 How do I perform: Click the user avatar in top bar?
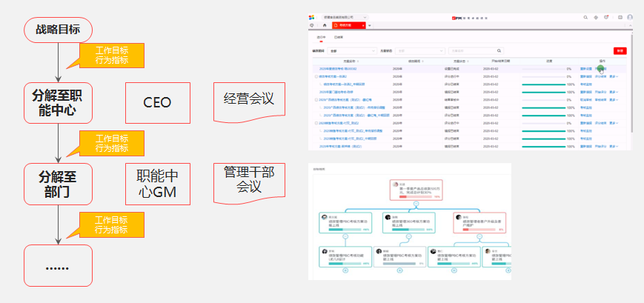[x=630, y=17]
